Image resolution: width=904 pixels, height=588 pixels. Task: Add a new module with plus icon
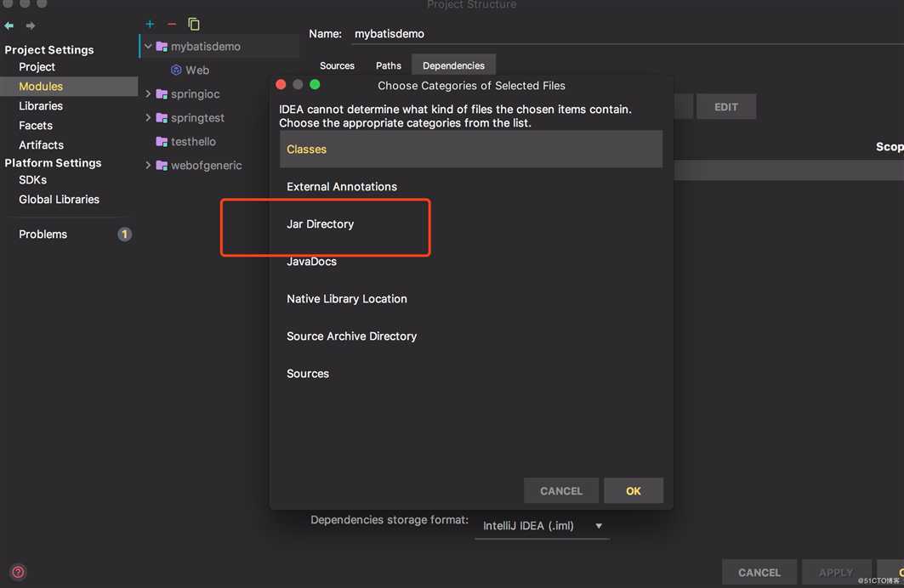(150, 24)
